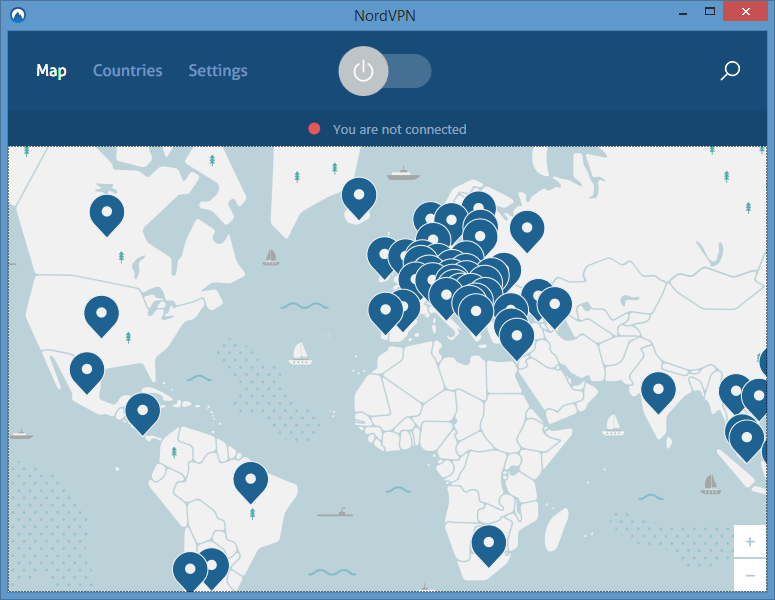Open the Countries tab

(x=128, y=71)
